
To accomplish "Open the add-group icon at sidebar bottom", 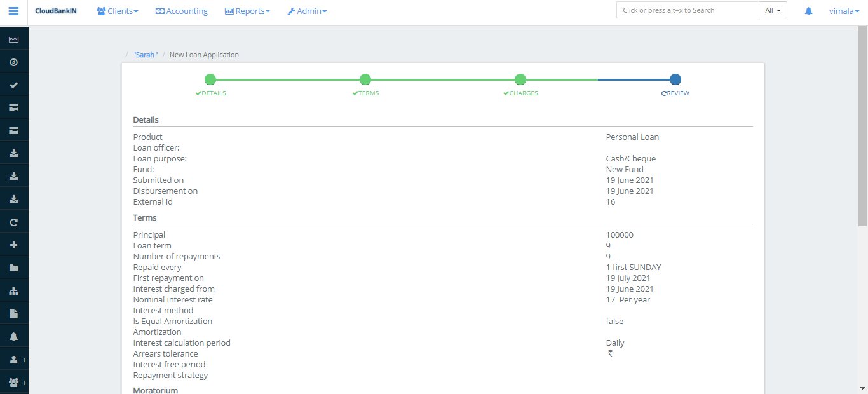I will (x=13, y=382).
